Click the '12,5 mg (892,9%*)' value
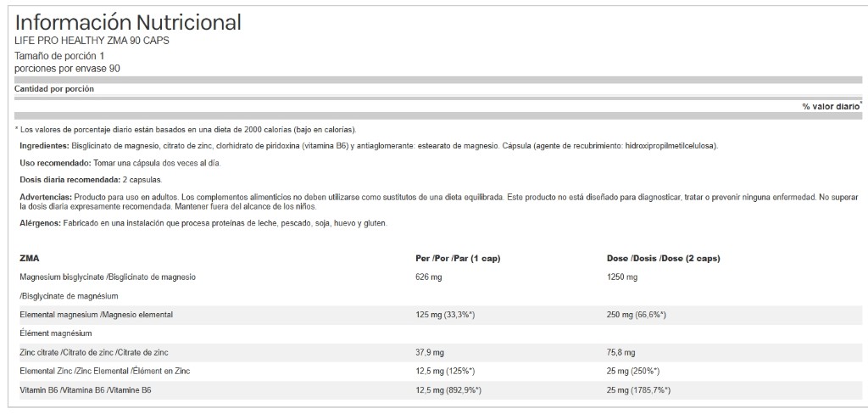The width and height of the screenshot is (868, 414). (x=448, y=390)
